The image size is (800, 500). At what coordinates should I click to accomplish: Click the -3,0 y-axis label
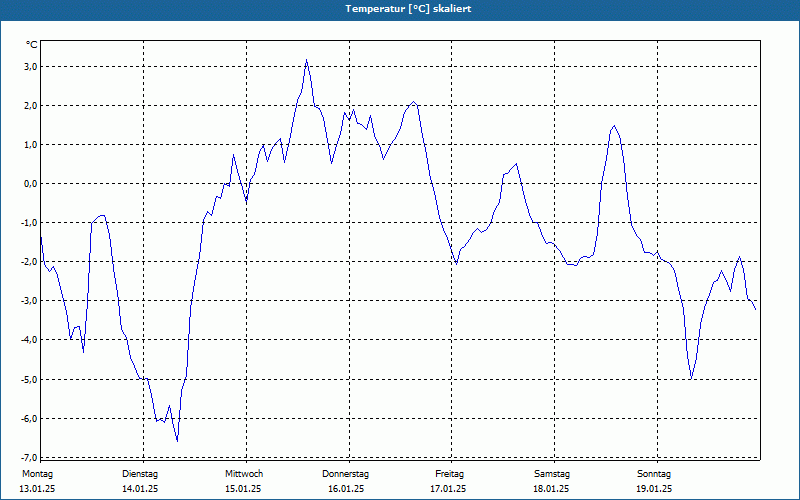coord(30,301)
